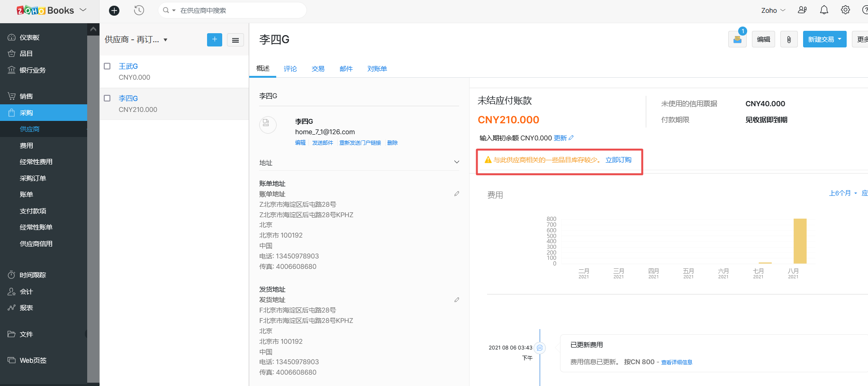868x386 pixels.
Task: Edit the billing address pencil icon
Action: tap(457, 194)
